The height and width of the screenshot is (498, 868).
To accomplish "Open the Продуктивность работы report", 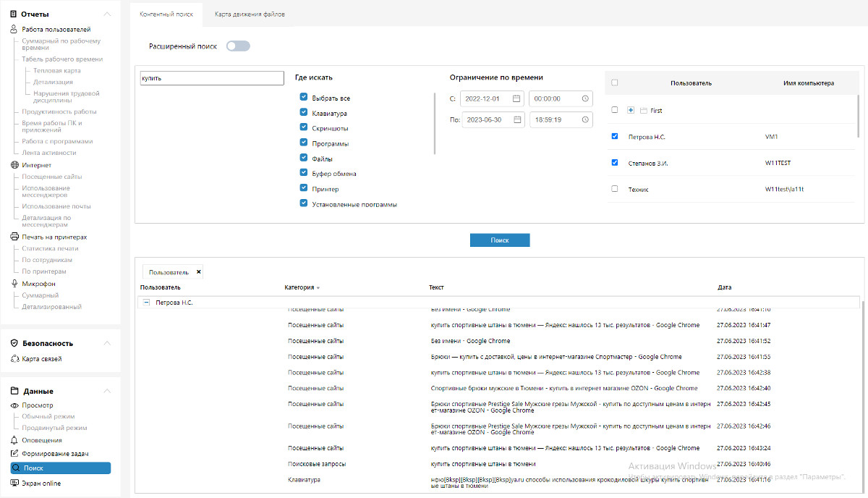I will click(59, 111).
